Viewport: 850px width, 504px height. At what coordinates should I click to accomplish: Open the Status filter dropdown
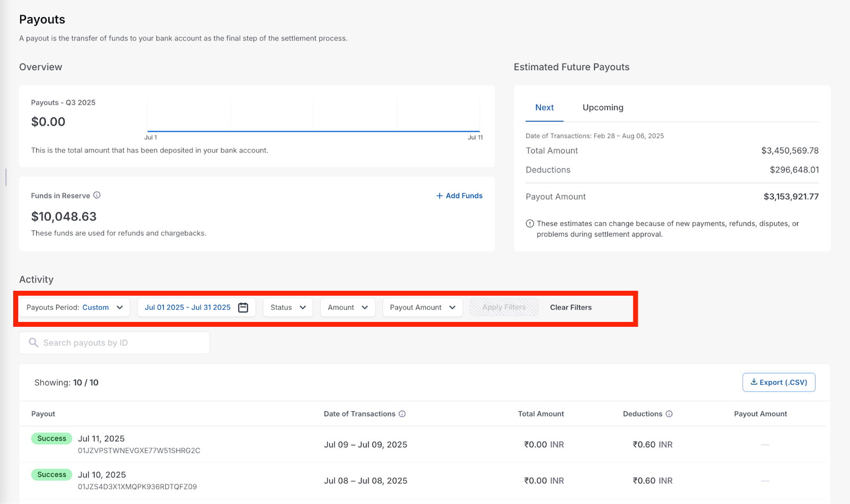288,307
